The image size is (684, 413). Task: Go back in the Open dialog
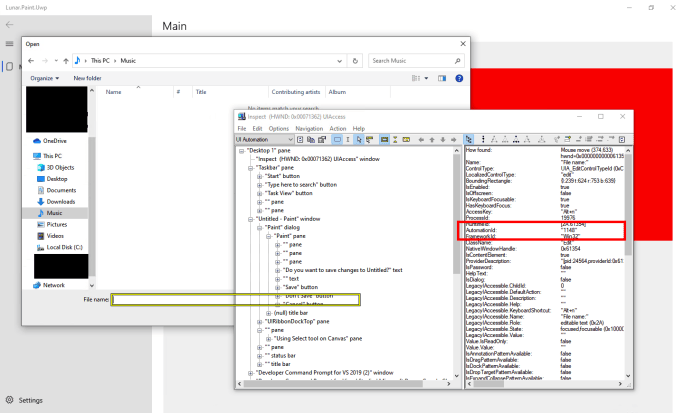31,61
